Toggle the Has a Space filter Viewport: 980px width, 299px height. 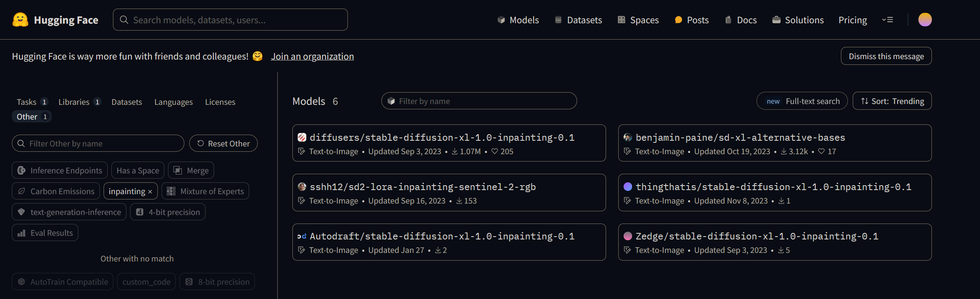[x=138, y=170]
